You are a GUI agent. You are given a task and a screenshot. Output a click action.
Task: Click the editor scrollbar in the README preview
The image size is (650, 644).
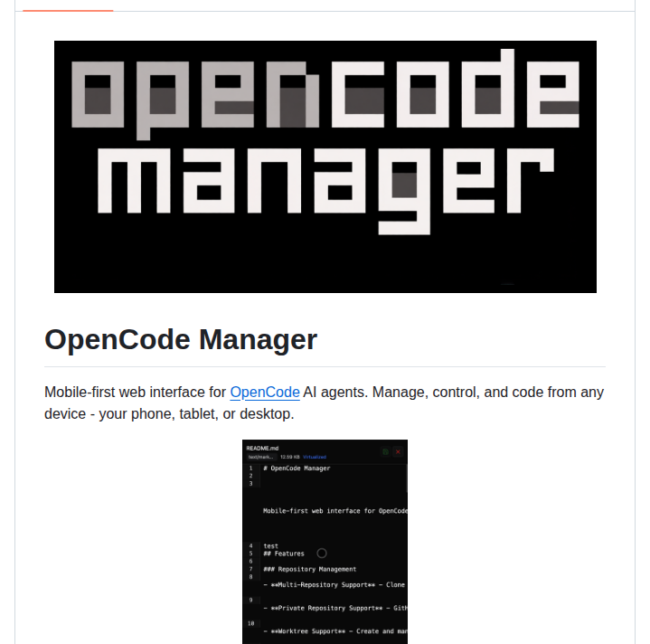(406, 479)
